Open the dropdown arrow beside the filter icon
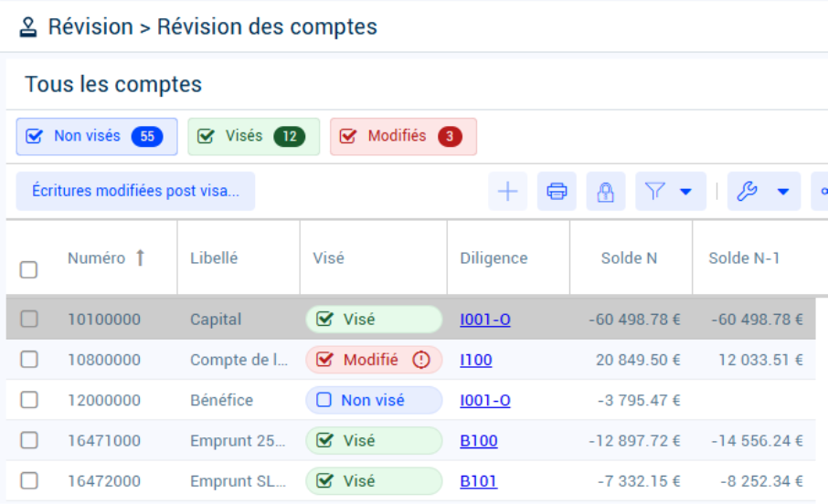 click(685, 192)
